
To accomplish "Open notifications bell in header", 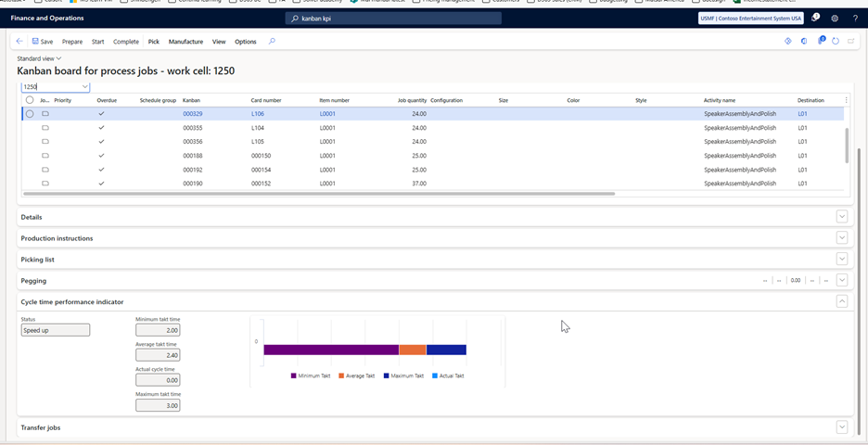I will 815,19.
